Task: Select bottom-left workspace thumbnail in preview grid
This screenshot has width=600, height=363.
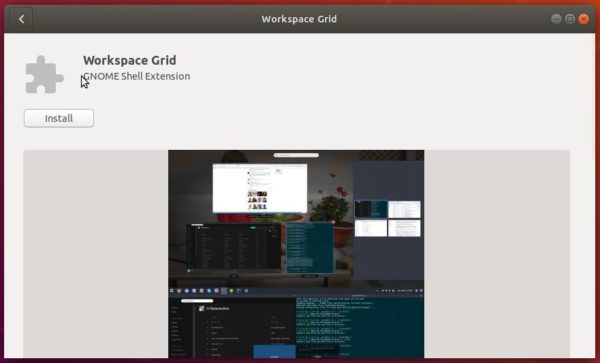Action: pos(371,228)
